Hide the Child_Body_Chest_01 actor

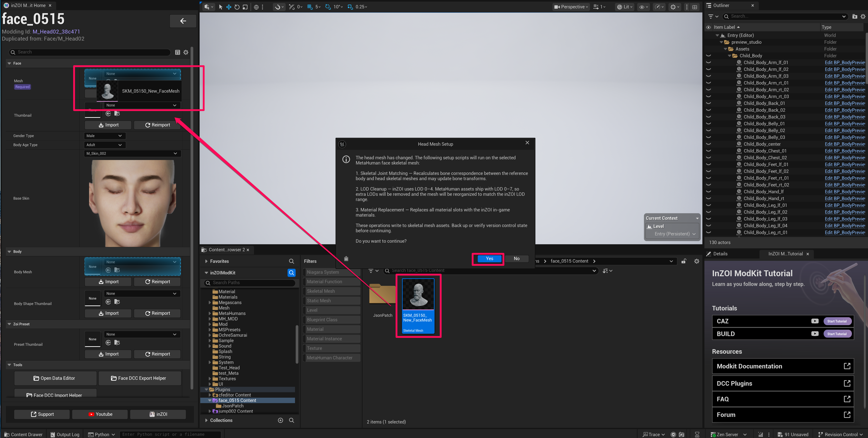pyautogui.click(x=708, y=151)
